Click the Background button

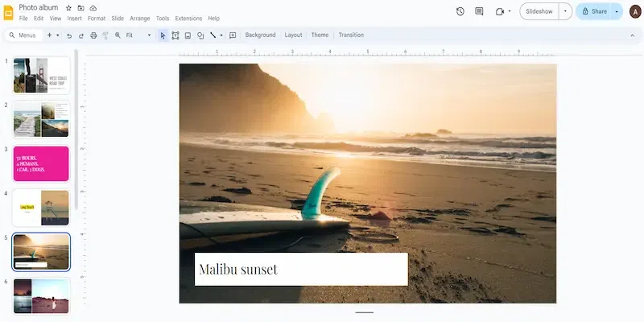coord(260,35)
